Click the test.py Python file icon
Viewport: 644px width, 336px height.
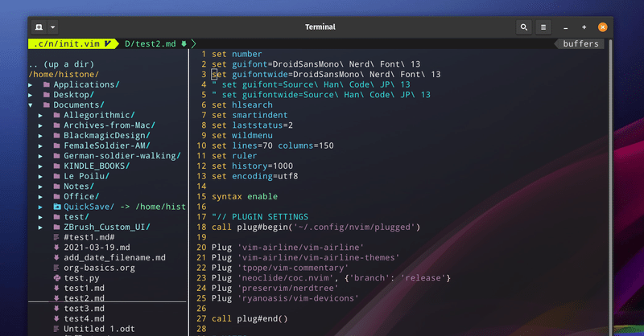pyautogui.click(x=56, y=278)
